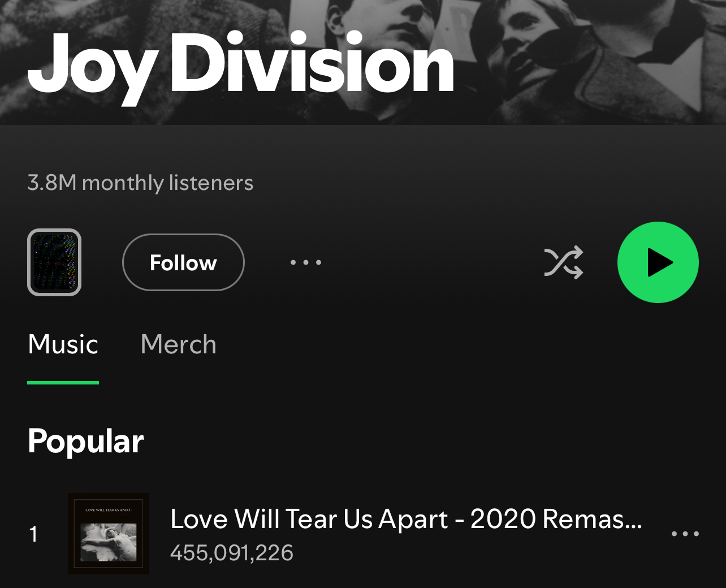Open options for Love Will Tear Us Apart
Image resolution: width=726 pixels, height=588 pixels.
685,534
